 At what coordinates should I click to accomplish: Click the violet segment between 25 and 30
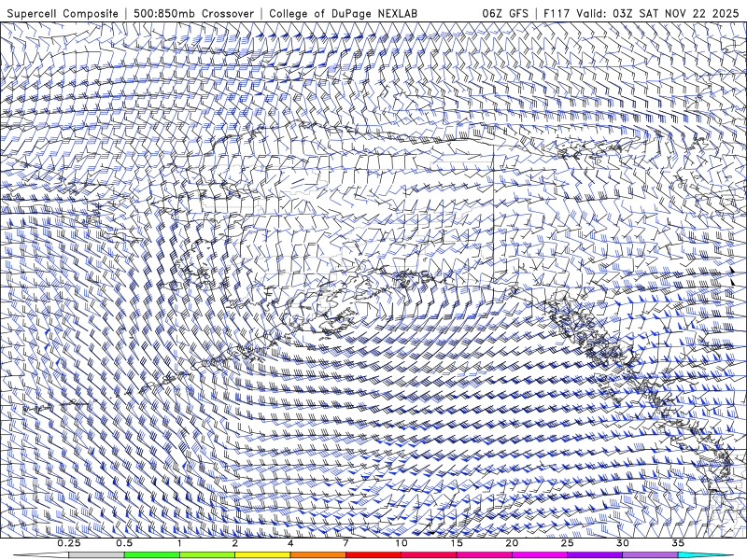pos(595,555)
